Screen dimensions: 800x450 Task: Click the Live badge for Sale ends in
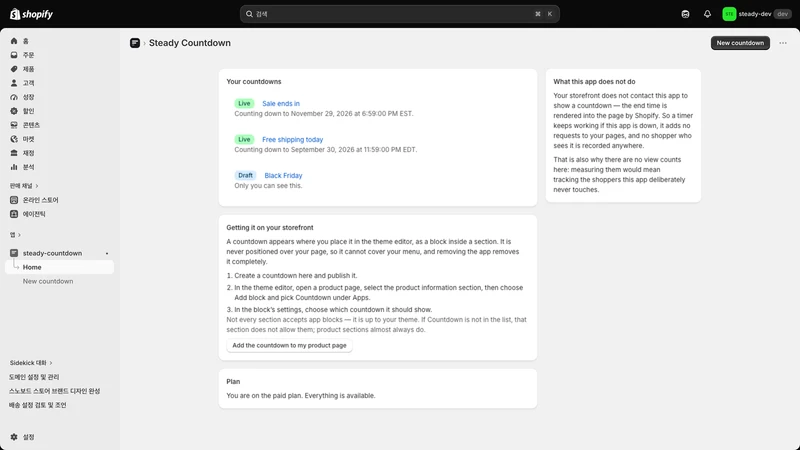pos(244,103)
